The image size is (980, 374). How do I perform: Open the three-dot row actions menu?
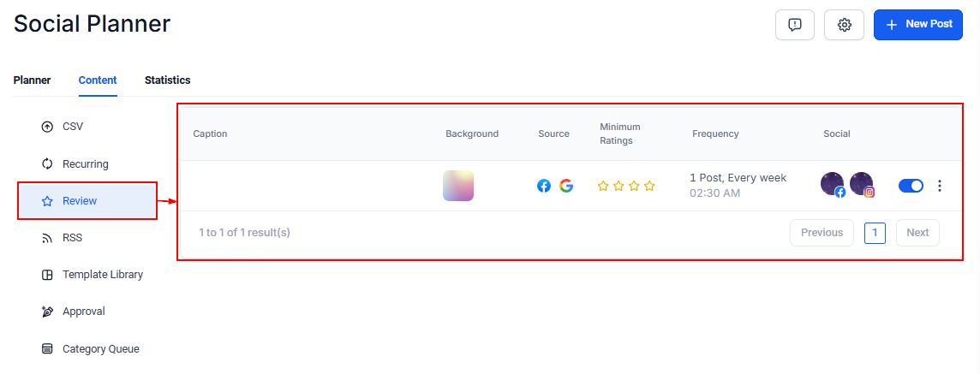pos(940,186)
